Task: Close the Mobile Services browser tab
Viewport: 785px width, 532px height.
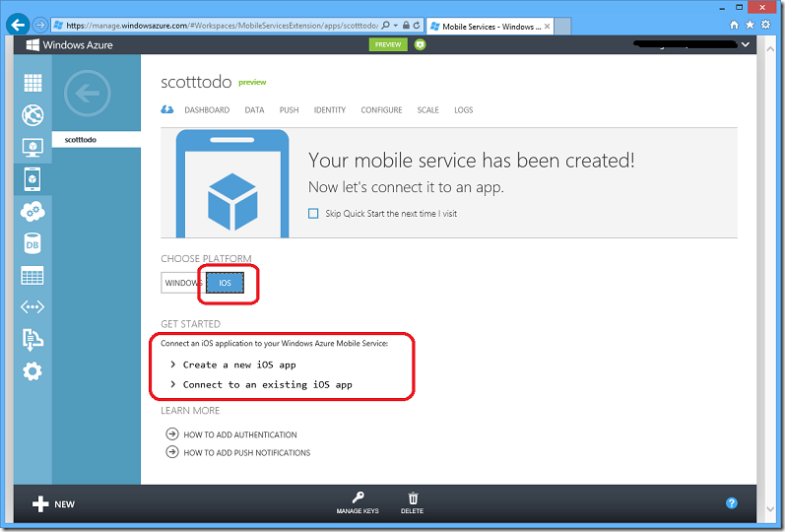Action: tap(548, 27)
